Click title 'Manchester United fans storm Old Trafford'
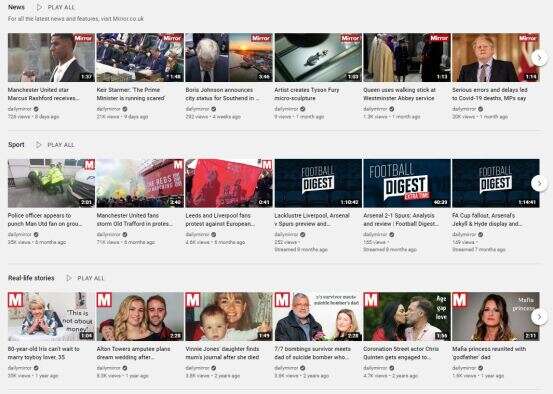Screen dimensions: 553x394 [x=135, y=219]
